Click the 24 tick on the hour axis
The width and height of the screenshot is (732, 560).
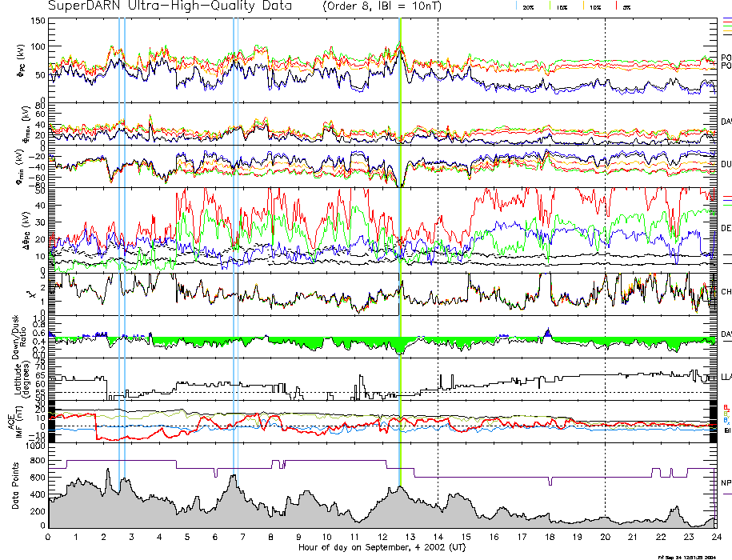pos(716,537)
